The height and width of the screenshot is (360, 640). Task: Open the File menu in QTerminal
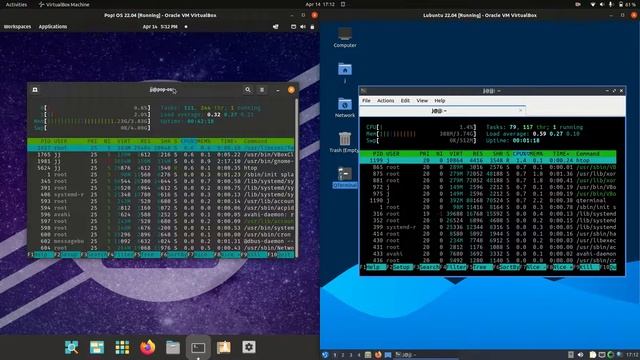tap(366, 100)
